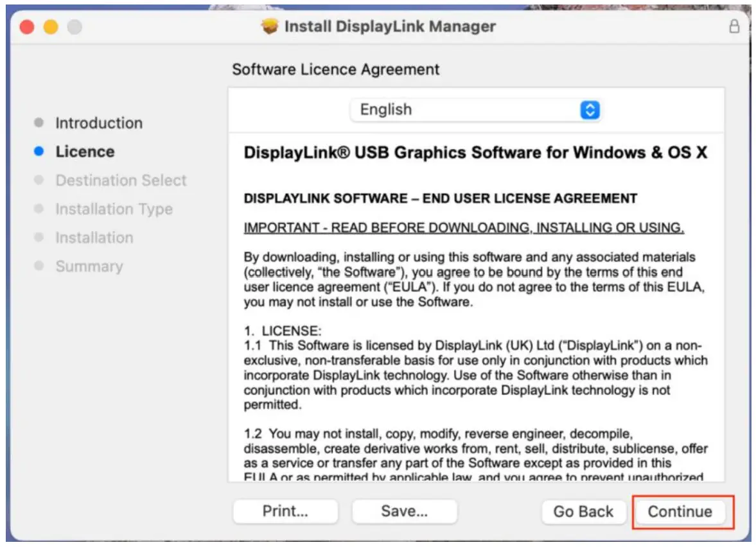Click the lock icon at top right
The image size is (756, 547).
(735, 26)
